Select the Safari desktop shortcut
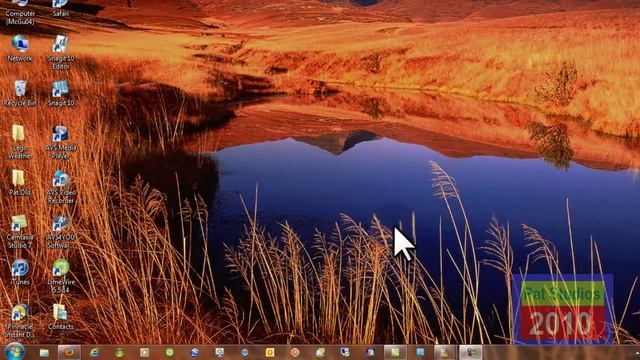Viewport: 640px width, 360px height. point(61,8)
